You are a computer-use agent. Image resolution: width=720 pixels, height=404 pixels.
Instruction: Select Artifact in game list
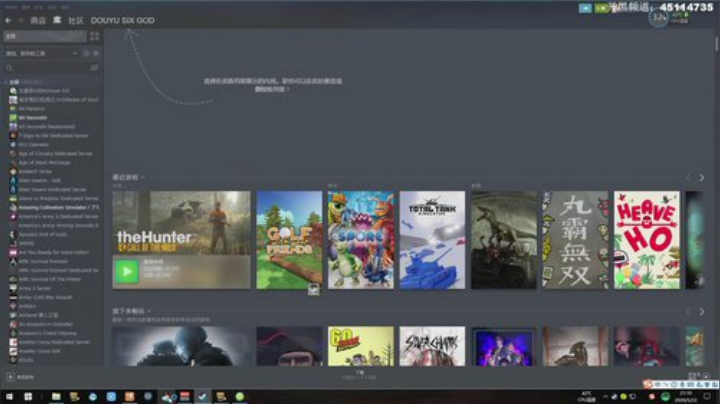click(x=27, y=306)
